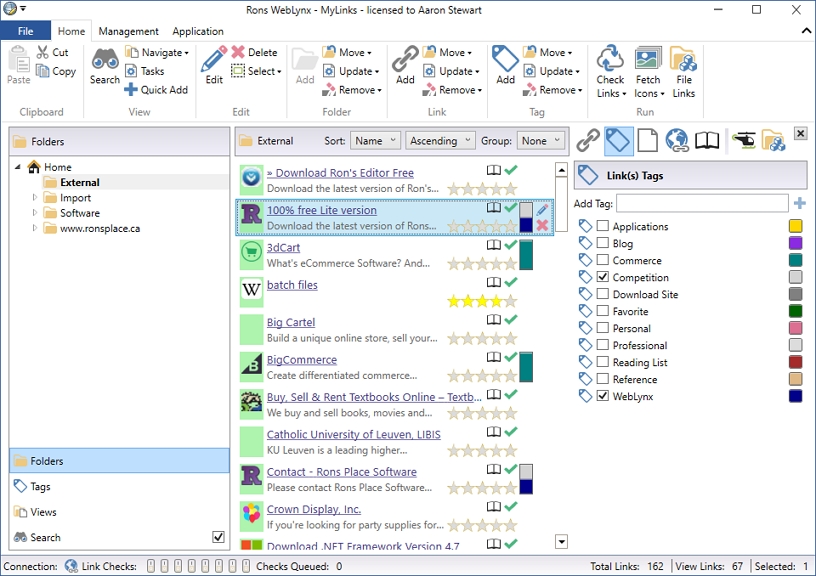Click the folder links panel icon

773,140
